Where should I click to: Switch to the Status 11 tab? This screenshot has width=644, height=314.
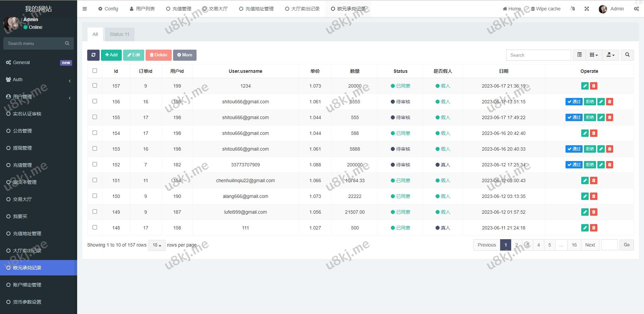point(119,34)
